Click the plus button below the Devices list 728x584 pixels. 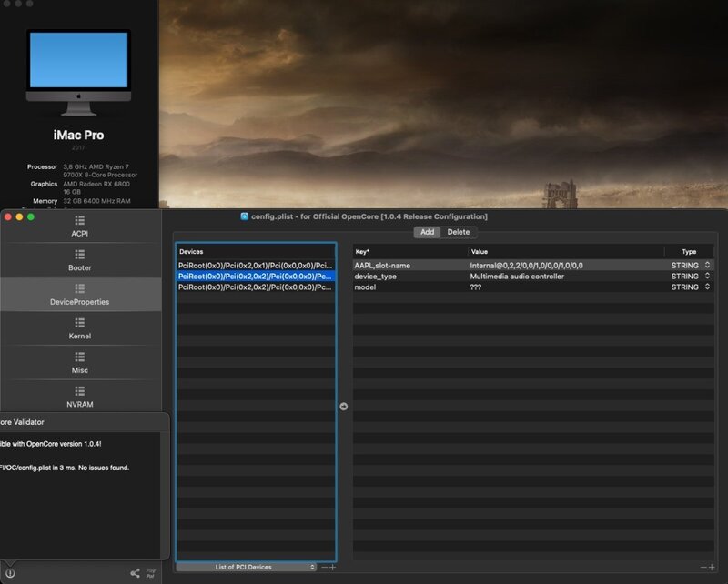332,567
